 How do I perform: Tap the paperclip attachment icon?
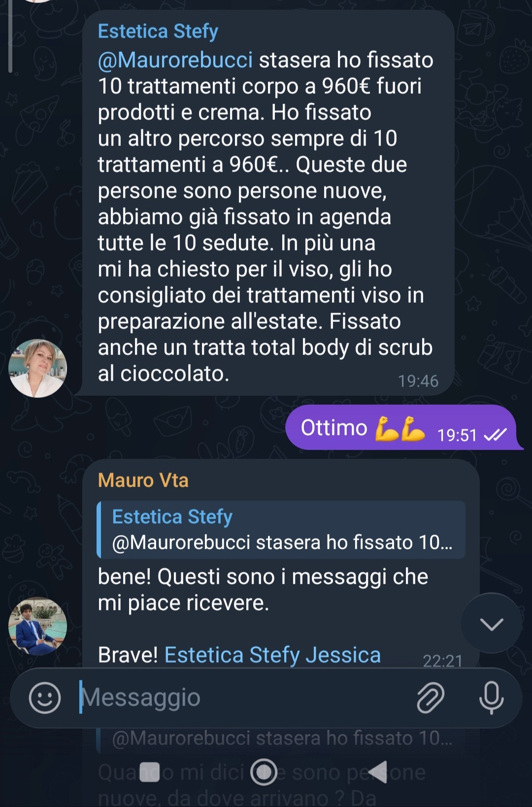pyautogui.click(x=431, y=698)
